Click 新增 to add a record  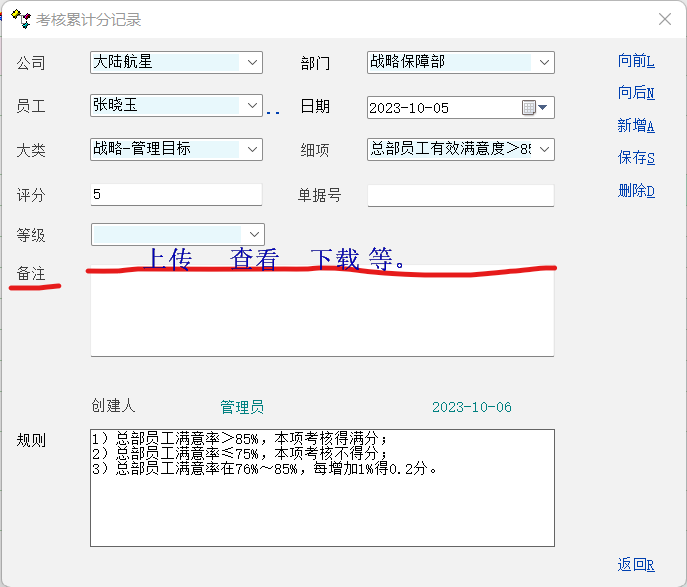tap(636, 126)
